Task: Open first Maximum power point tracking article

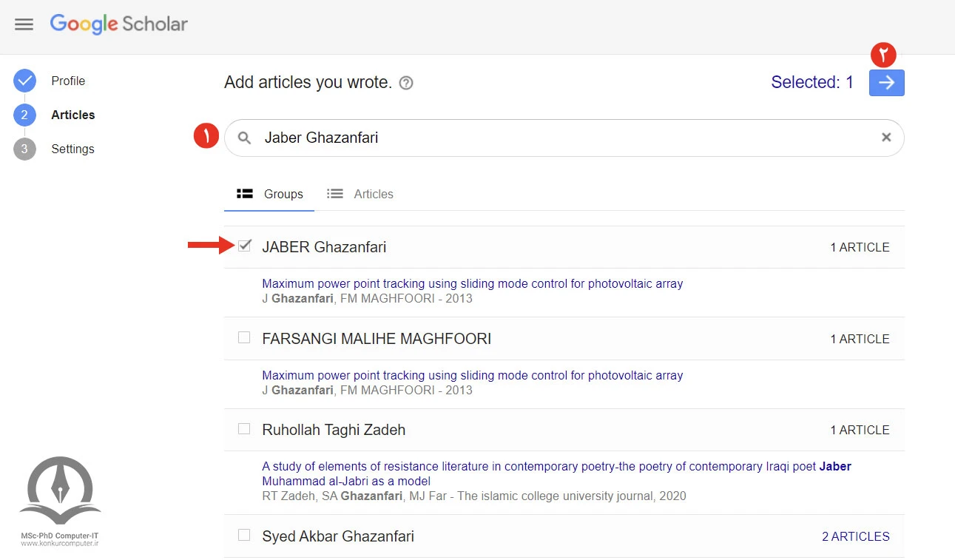Action: pyautogui.click(x=472, y=283)
